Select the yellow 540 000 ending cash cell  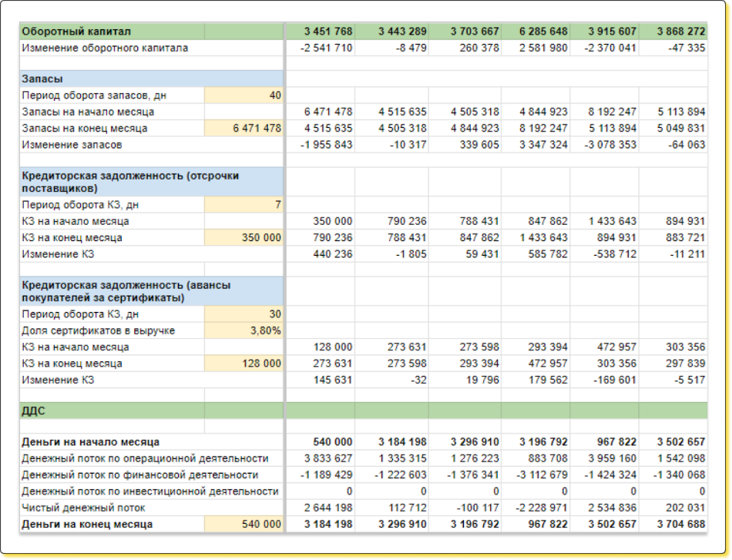click(243, 524)
